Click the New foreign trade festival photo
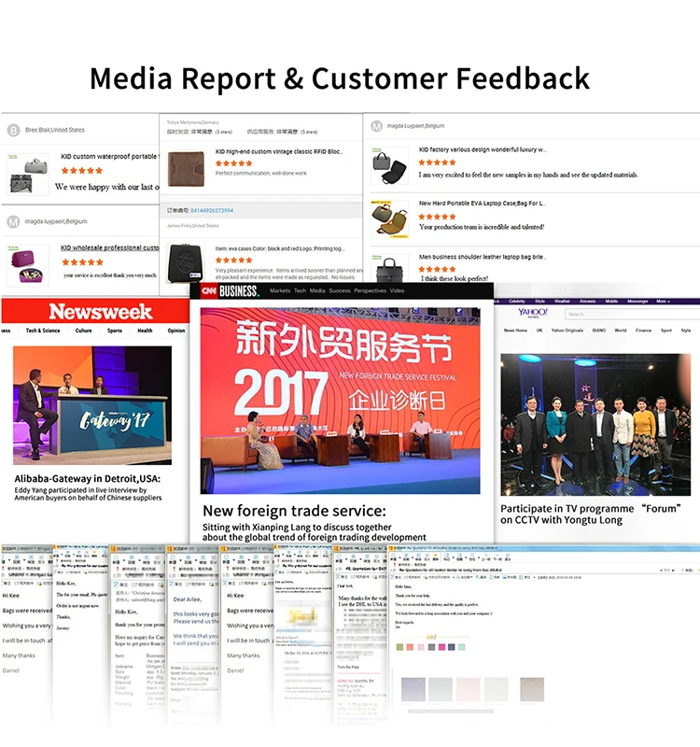The height and width of the screenshot is (747, 700). 341,402
